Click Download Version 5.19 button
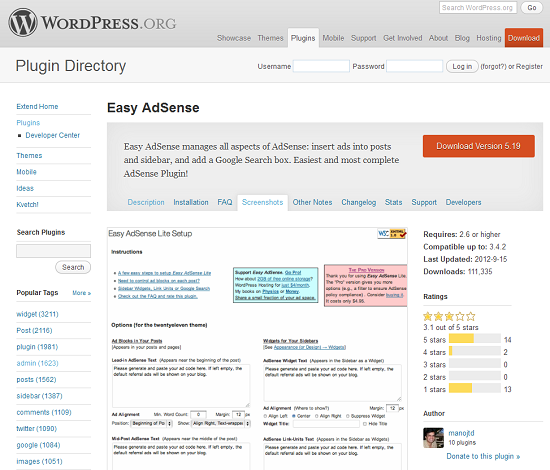This screenshot has width=550, height=470. coord(478,146)
